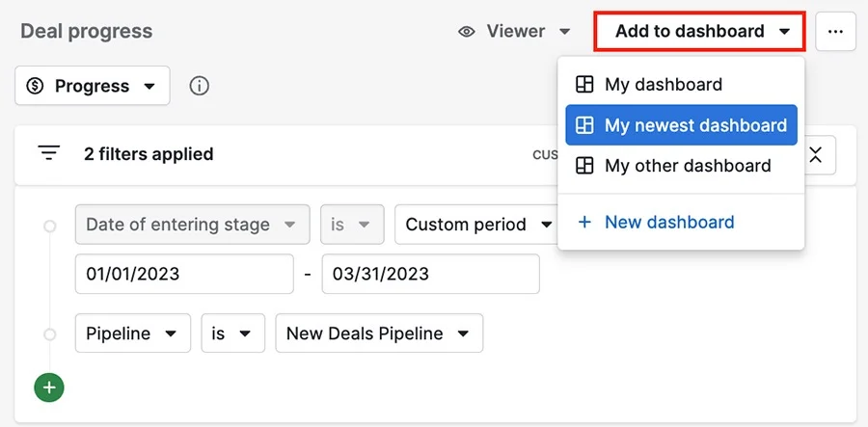
Task: Click the start date field 01/01/2023
Action: pos(183,274)
